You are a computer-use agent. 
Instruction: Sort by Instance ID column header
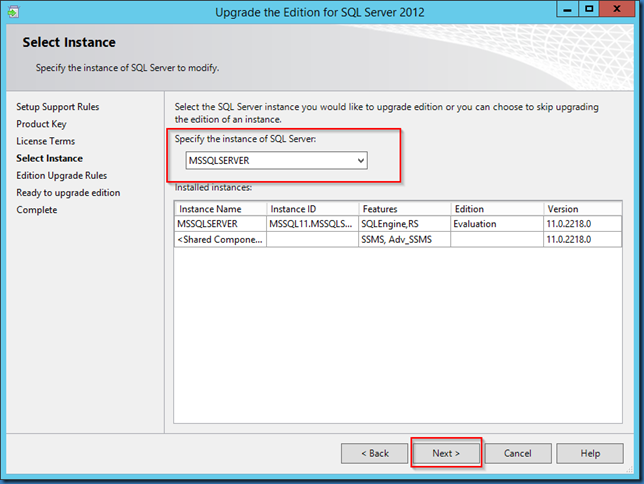pyautogui.click(x=313, y=209)
